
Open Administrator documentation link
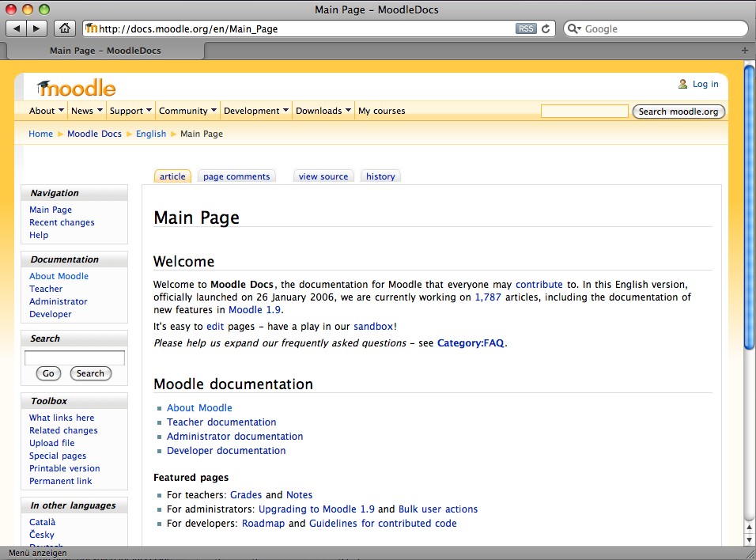235,436
